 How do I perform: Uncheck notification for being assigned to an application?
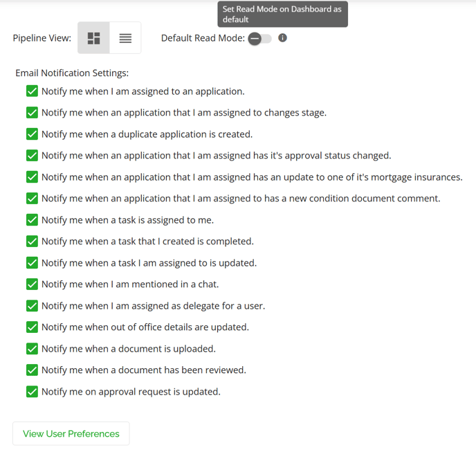[x=33, y=91]
